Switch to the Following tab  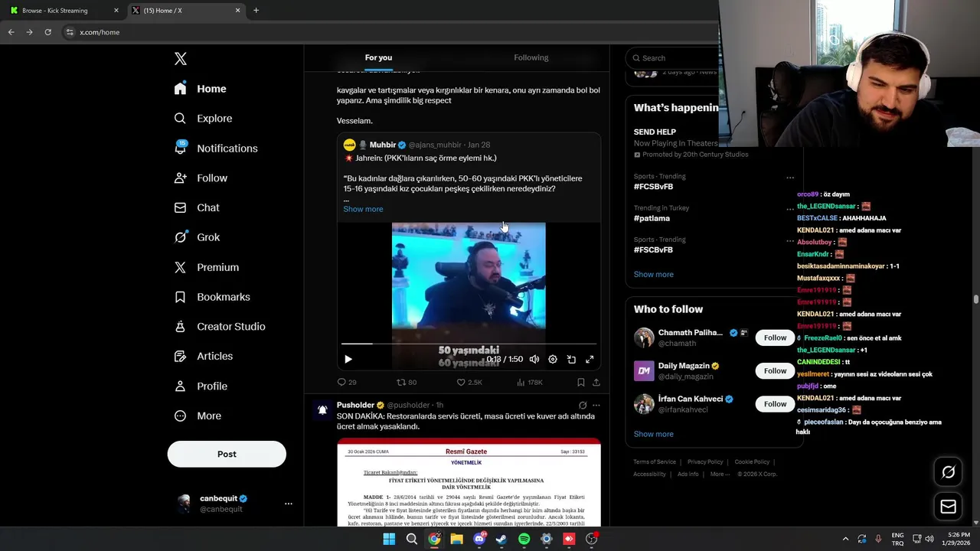[531, 58]
